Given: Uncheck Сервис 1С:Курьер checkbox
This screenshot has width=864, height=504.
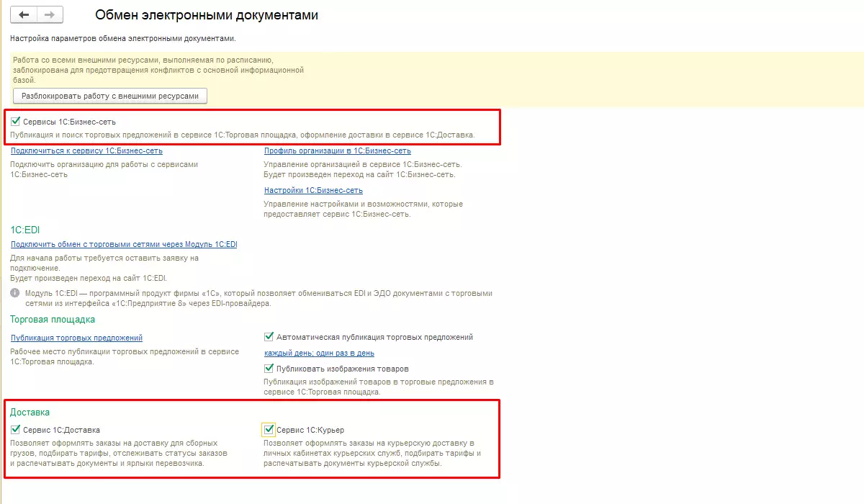Looking at the screenshot, I should pyautogui.click(x=269, y=430).
